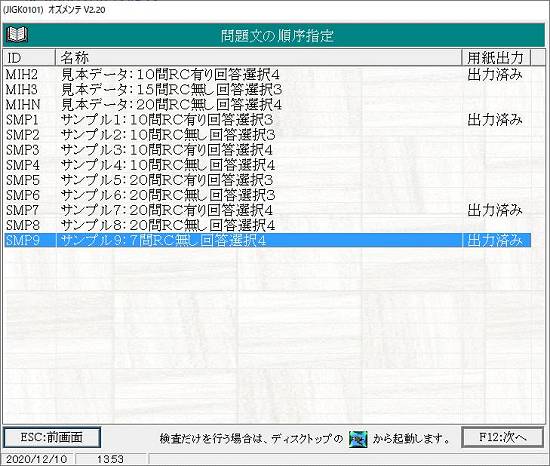Click name サンプル3:10問RC有り回答選択4

[167, 150]
